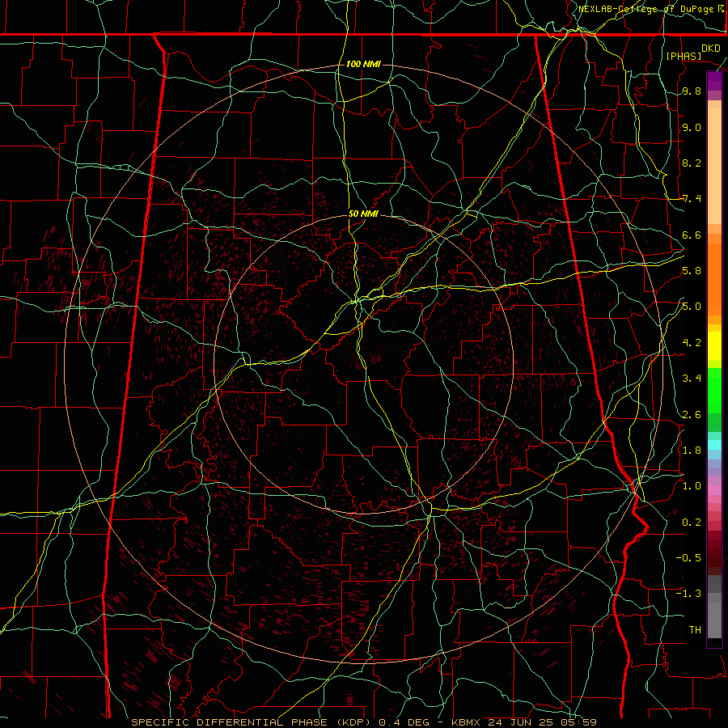Pick the cyan band near 1.8
This screenshot has height=728, width=728.
point(714,445)
